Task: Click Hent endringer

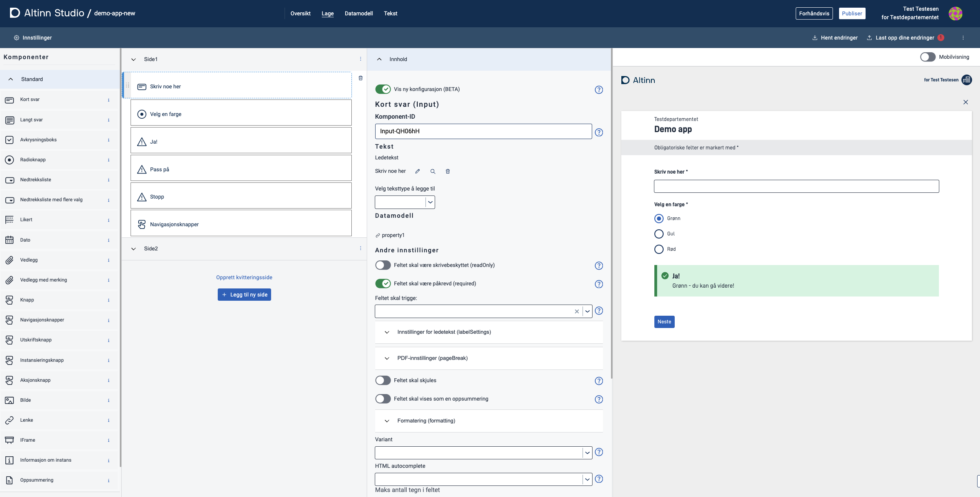Action: (x=835, y=38)
